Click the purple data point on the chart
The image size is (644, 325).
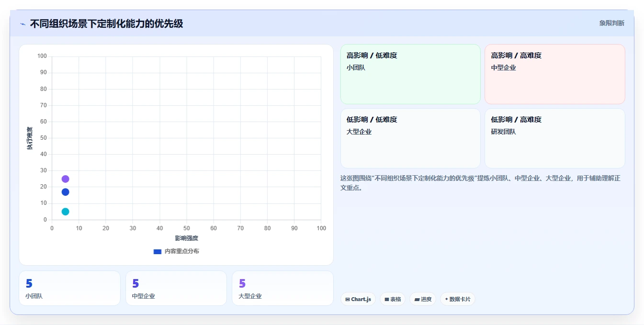pos(65,179)
